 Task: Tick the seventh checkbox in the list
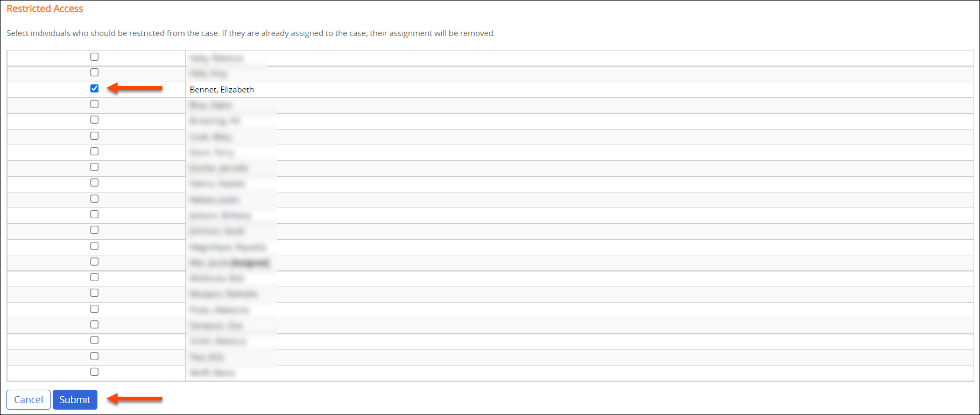pyautogui.click(x=95, y=152)
